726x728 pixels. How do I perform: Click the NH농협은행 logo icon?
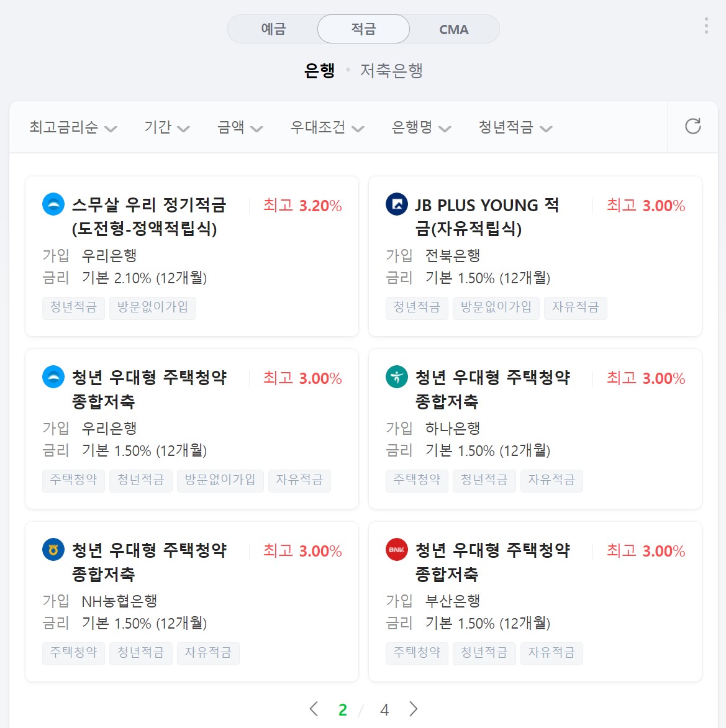point(53,549)
